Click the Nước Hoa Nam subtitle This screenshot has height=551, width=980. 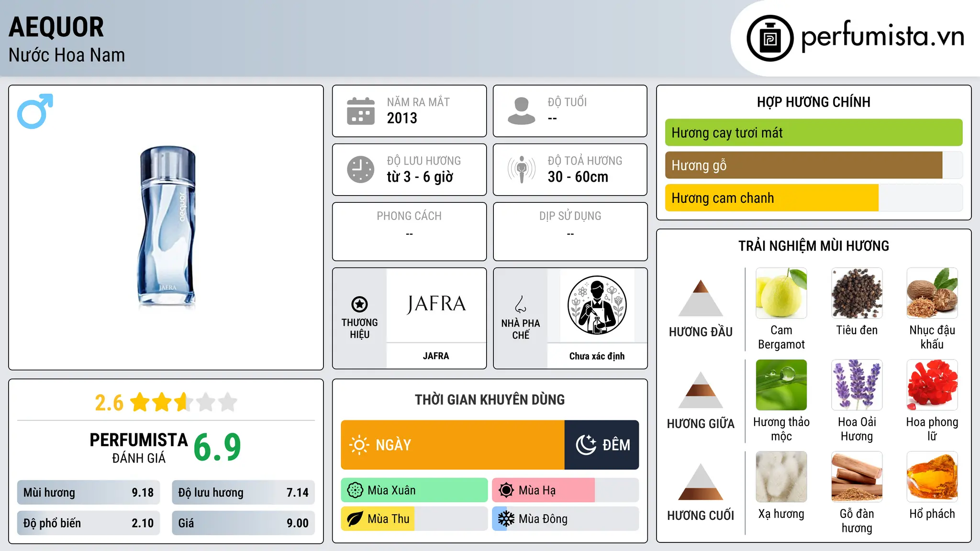[67, 55]
